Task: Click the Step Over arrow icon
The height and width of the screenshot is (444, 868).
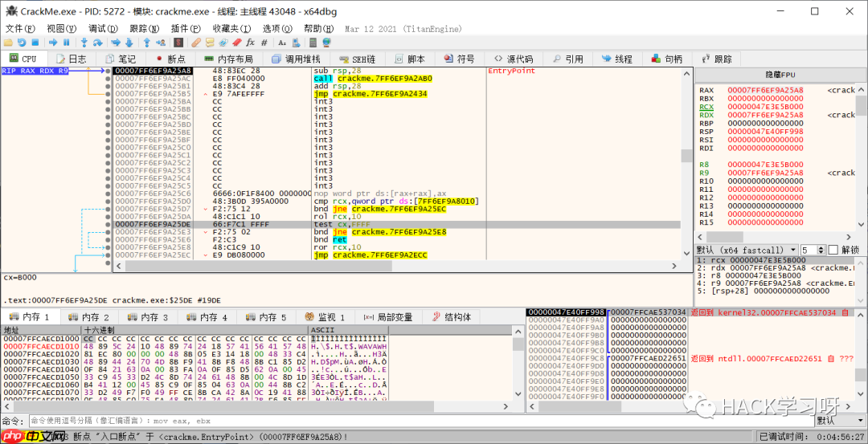Action: 96,43
